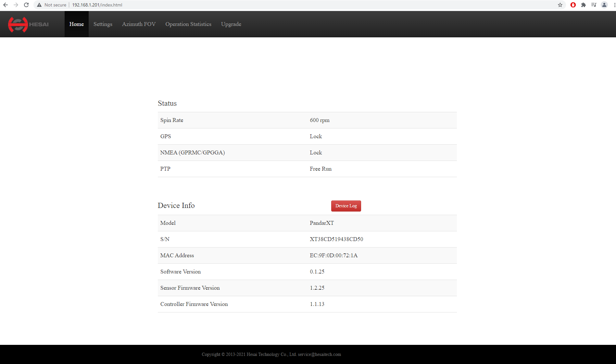The width and height of the screenshot is (616, 364).
Task: Navigate to the Upgrade page
Action: 231,24
